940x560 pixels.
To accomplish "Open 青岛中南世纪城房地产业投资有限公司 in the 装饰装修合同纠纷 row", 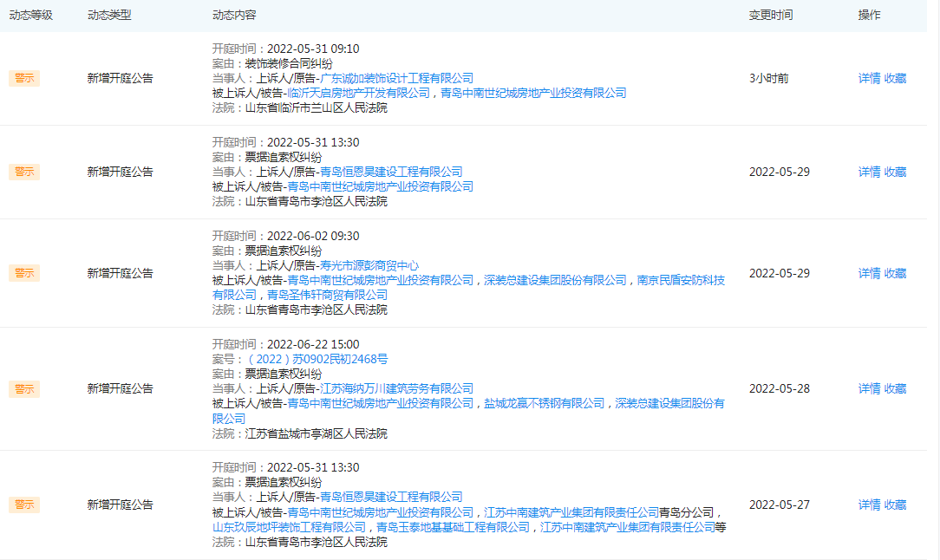I will coord(533,93).
